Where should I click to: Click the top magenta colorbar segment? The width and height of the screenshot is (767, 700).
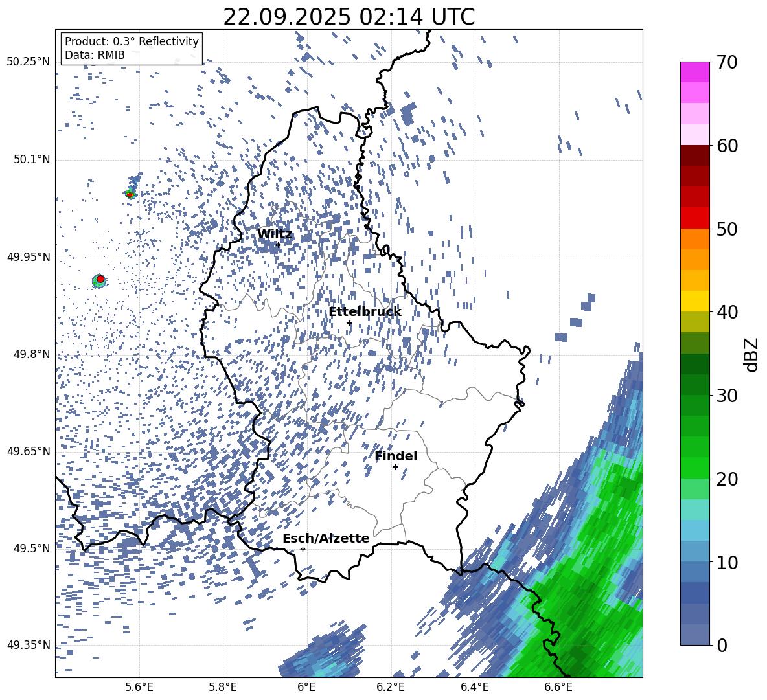click(694, 72)
